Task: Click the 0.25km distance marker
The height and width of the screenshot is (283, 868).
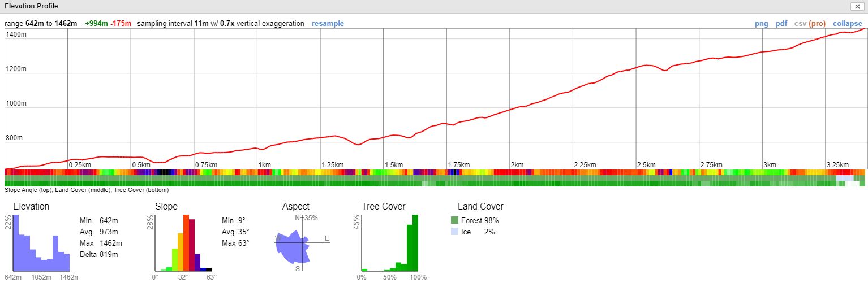Action: pos(80,164)
